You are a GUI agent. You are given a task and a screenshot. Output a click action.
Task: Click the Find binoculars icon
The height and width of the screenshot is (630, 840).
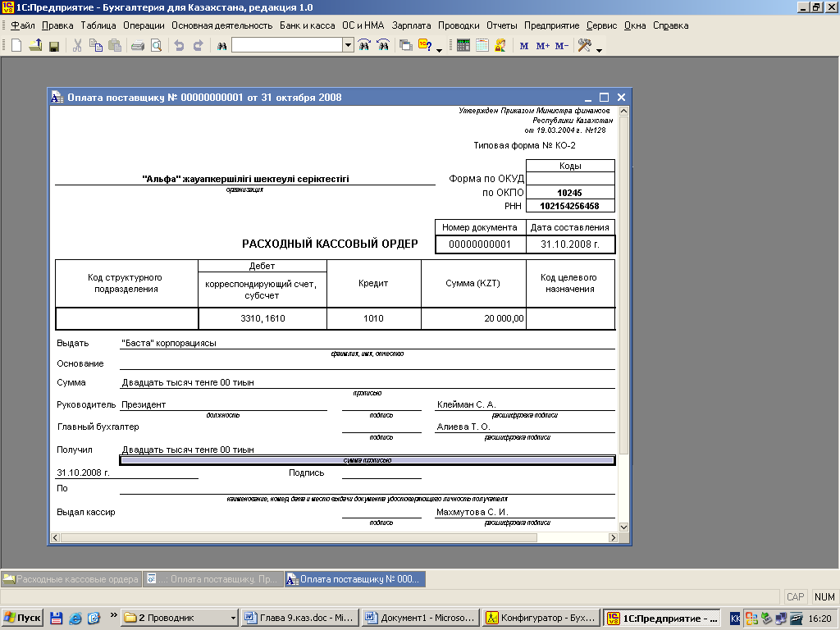[221, 46]
